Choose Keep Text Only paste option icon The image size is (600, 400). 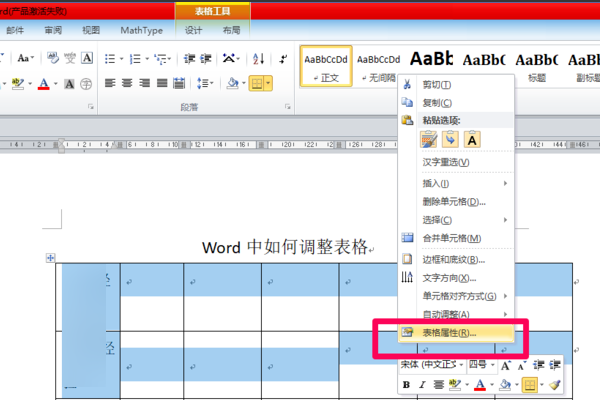[x=472, y=139]
